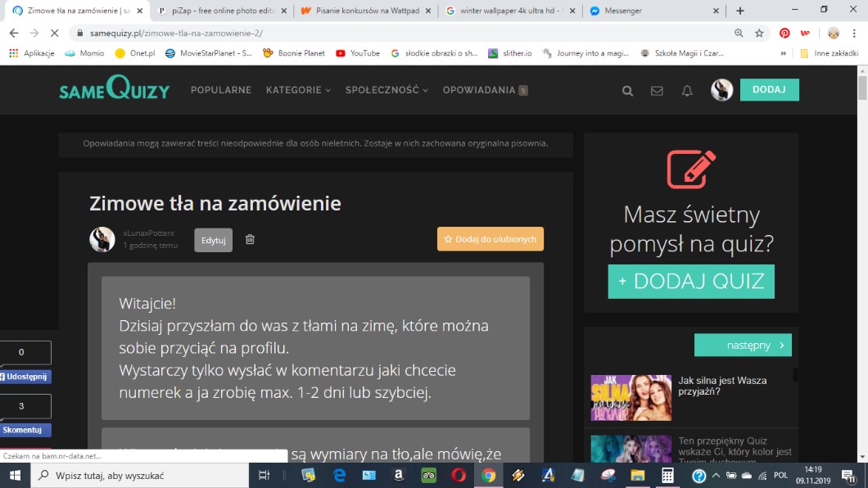Expand the Kategorie dropdown menu

[x=298, y=90]
